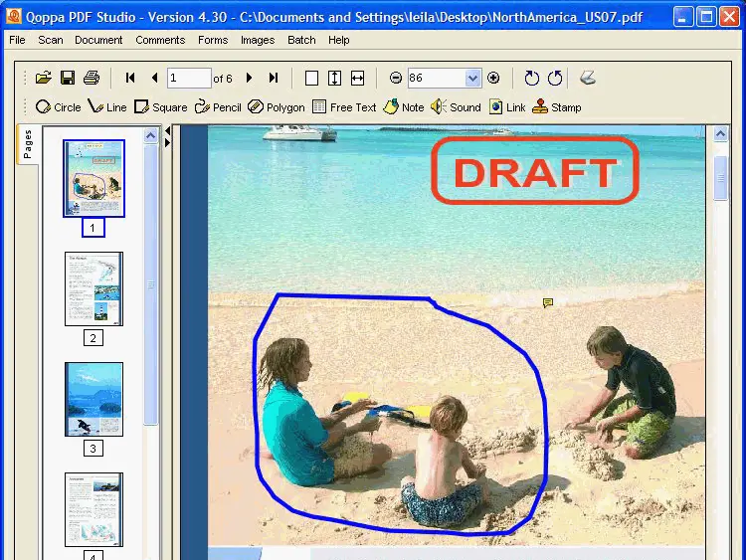Select page 3 thumbnail
The width and height of the screenshot is (746, 560).
coord(93,399)
